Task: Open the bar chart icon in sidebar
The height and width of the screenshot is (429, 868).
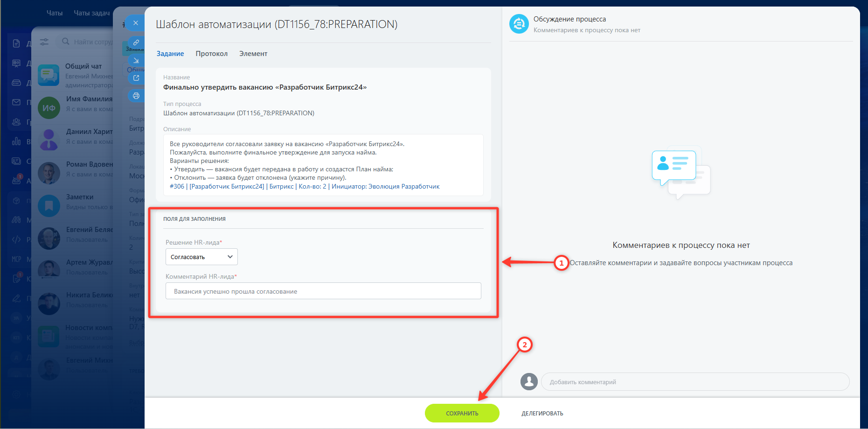Action: tap(16, 141)
